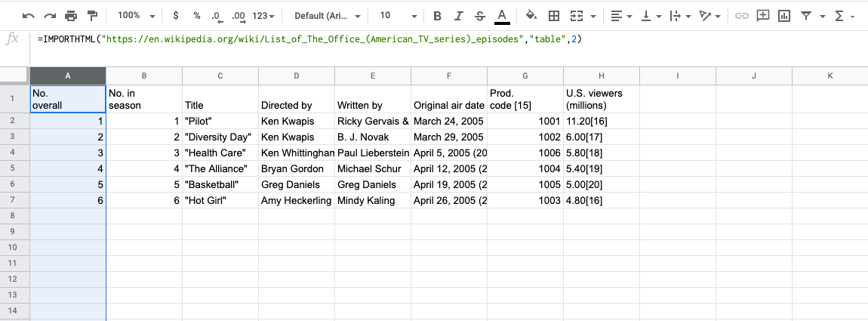Viewport: 868px width, 321px height.
Task: Select the paint format tool
Action: click(93, 15)
